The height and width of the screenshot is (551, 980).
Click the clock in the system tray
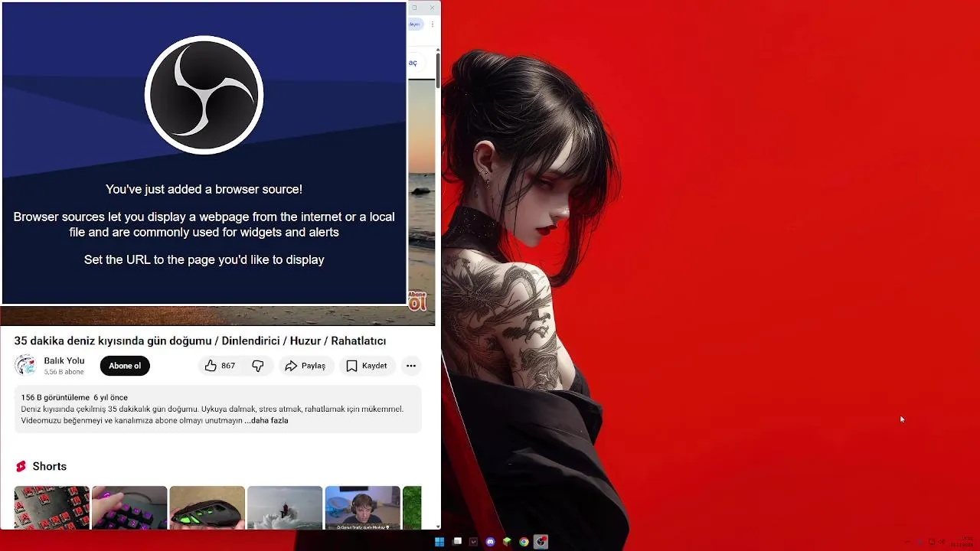tap(962, 542)
